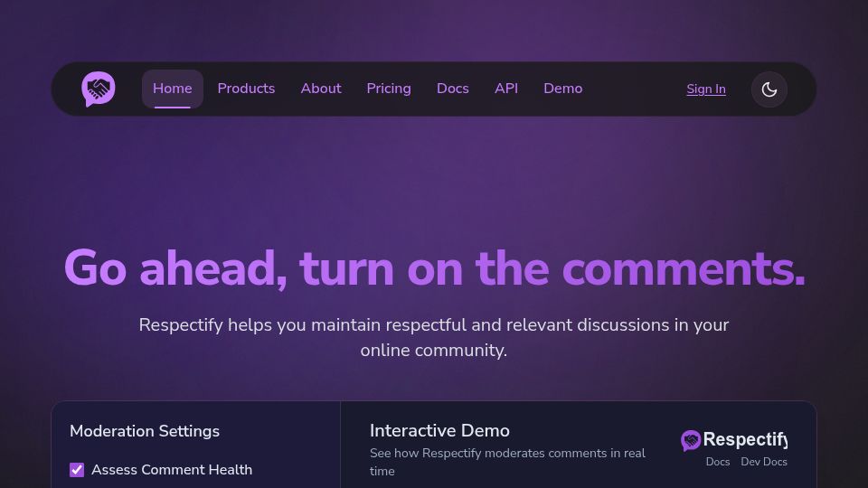This screenshot has height=488, width=868.
Task: Click the 'Moderation Settings' heading
Action: [145, 431]
